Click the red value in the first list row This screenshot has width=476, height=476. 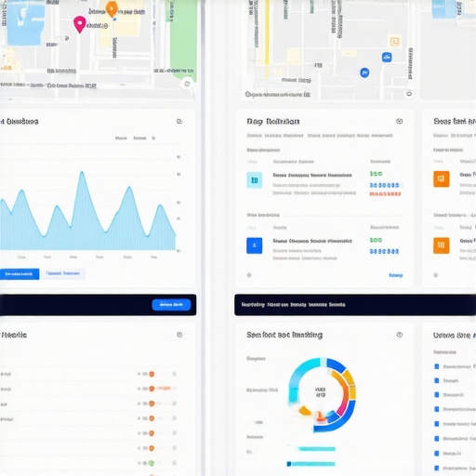coord(385,194)
